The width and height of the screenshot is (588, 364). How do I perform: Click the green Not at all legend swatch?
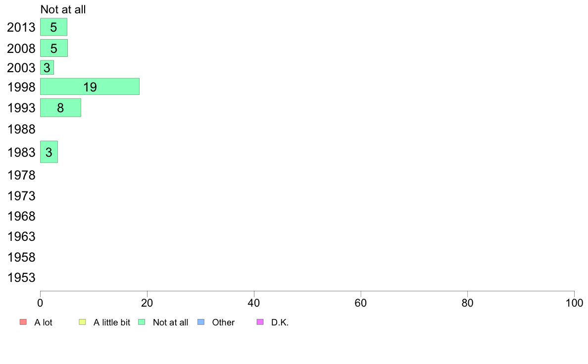142,322
